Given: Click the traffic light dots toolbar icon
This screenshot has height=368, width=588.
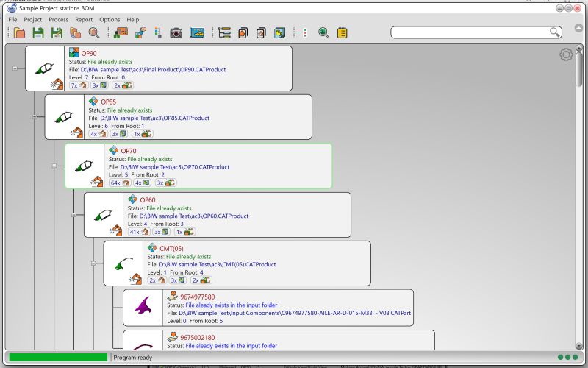Looking at the screenshot, I should pyautogui.click(x=305, y=33).
